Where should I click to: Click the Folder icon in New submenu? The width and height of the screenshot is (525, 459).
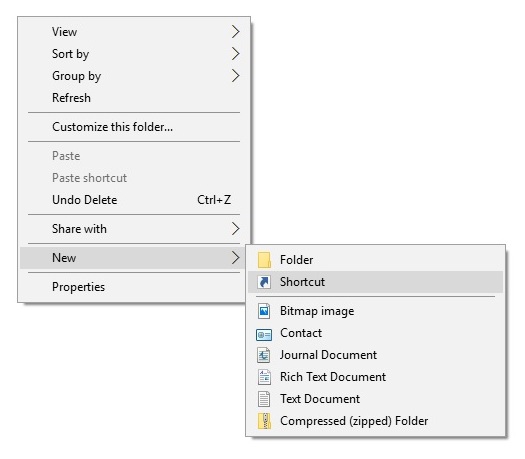(264, 260)
